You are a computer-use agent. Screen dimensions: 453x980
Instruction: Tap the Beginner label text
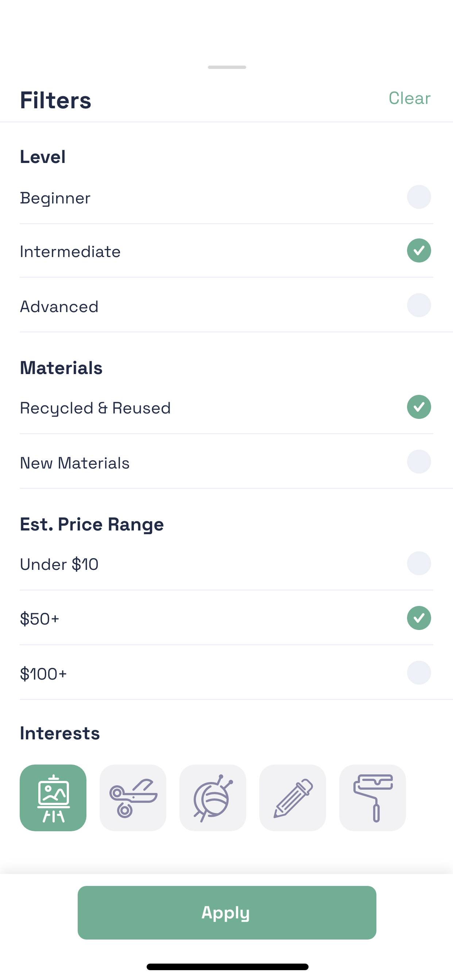[55, 198]
